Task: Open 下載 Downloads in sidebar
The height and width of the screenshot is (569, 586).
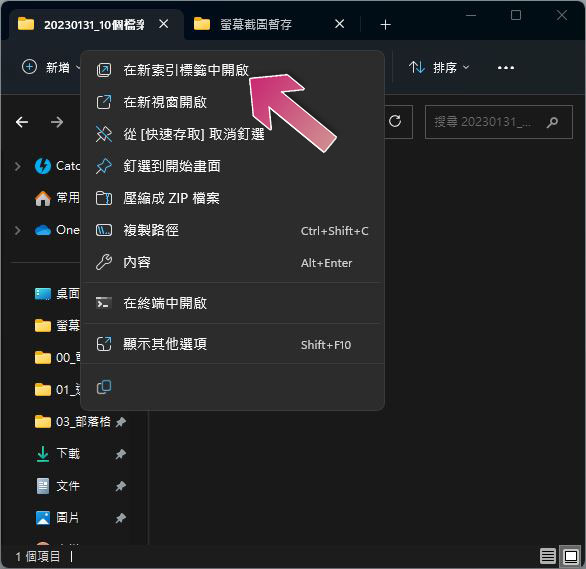Action: tap(58, 454)
